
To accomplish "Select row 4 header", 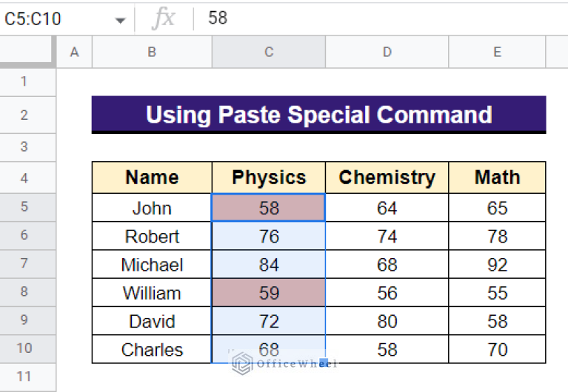I will [x=27, y=178].
